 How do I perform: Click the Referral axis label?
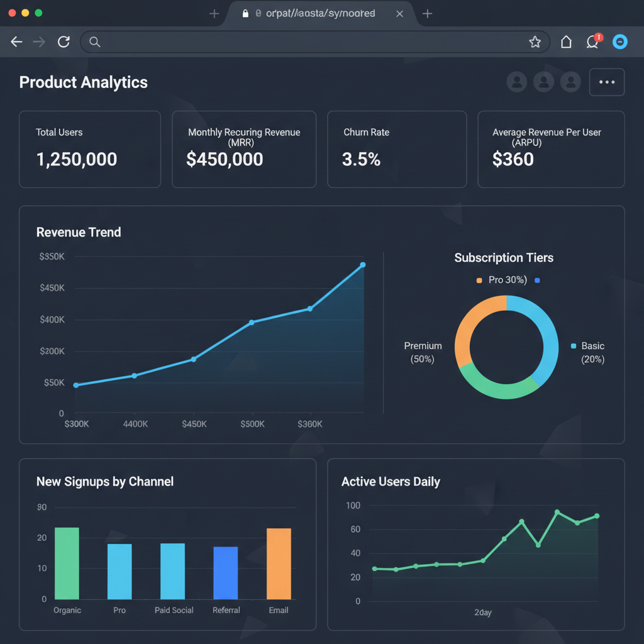click(226, 610)
